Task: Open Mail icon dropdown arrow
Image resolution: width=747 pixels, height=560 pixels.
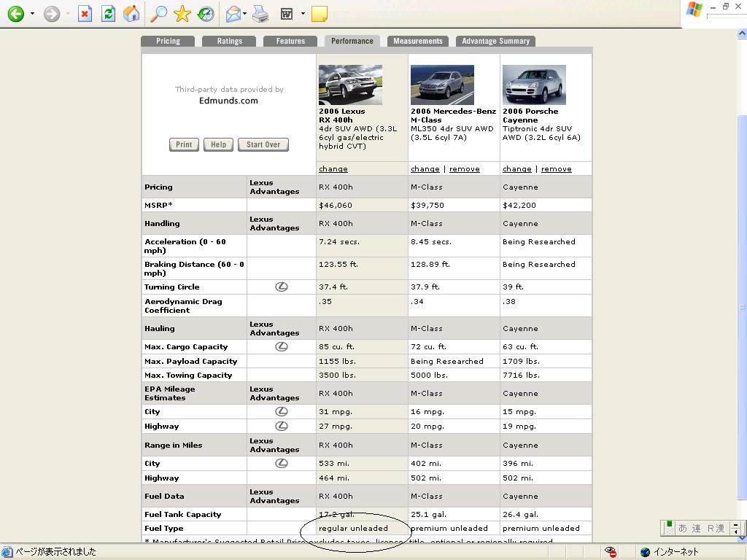Action: (245, 14)
